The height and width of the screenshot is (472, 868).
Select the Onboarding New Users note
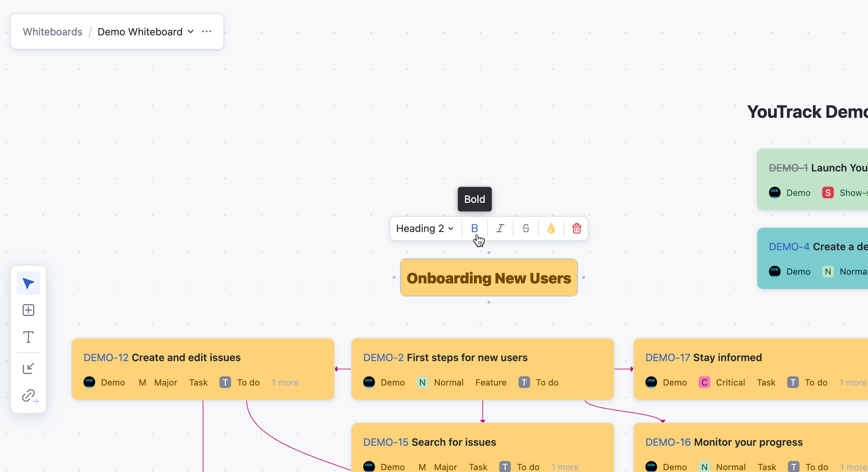[x=489, y=278]
